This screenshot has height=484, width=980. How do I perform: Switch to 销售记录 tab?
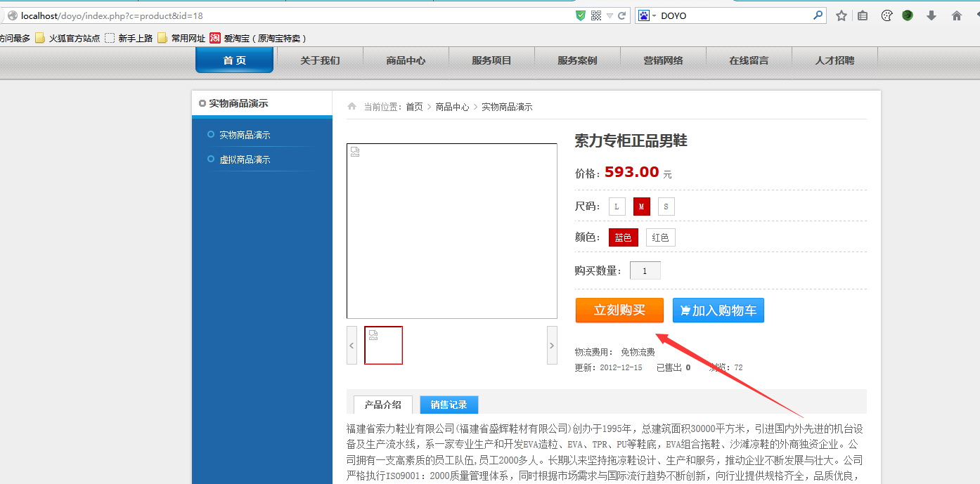[449, 405]
